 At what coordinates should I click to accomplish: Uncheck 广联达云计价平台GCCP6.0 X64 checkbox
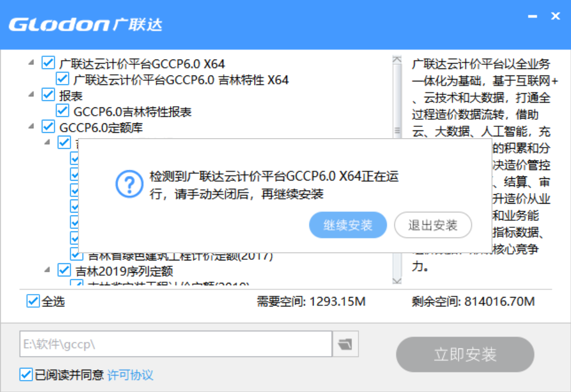[48, 63]
